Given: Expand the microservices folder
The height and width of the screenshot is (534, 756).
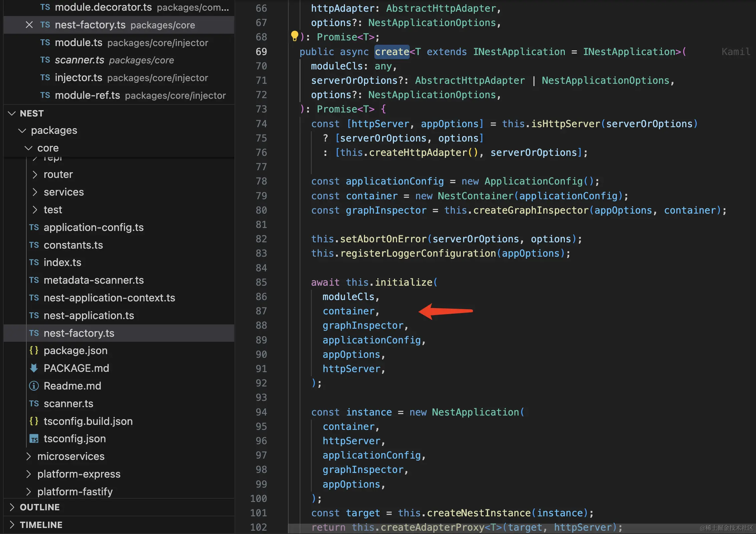Looking at the screenshot, I should (x=29, y=457).
